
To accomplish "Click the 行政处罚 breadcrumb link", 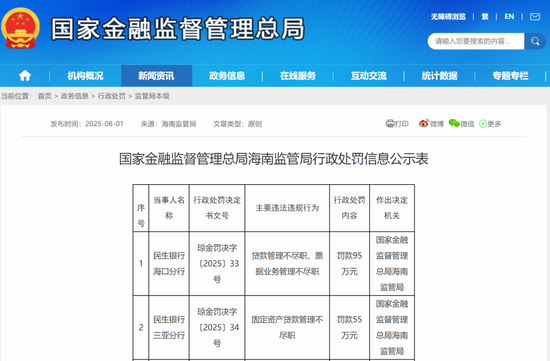I will click(112, 96).
